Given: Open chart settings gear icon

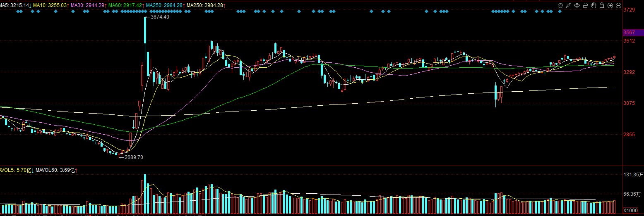Looking at the screenshot, I should [x=560, y=5].
